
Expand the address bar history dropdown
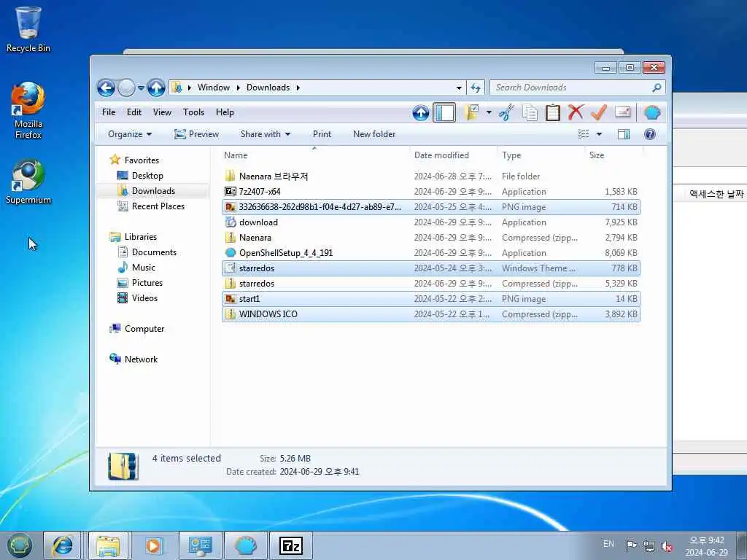coord(459,87)
